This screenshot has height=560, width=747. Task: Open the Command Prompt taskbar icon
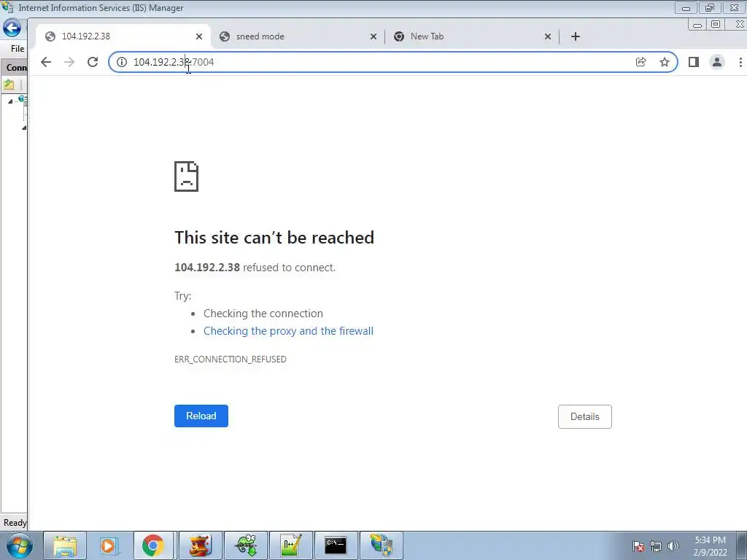click(x=336, y=545)
